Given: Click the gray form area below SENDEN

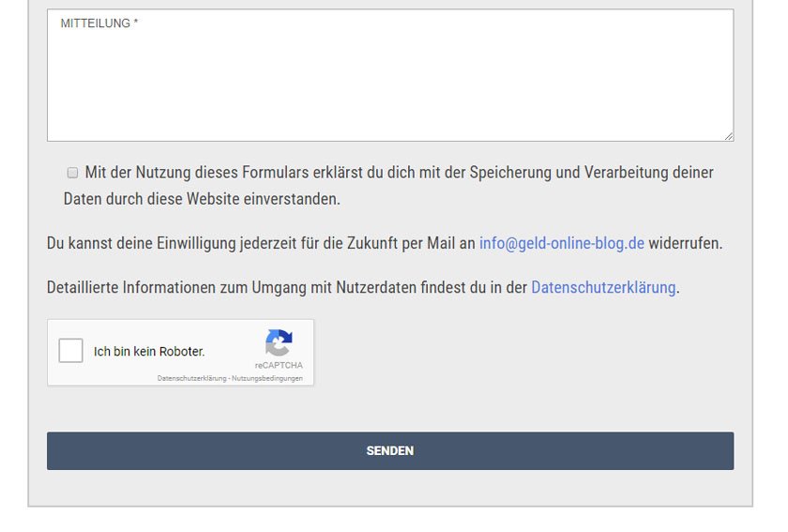Looking at the screenshot, I should [389, 488].
